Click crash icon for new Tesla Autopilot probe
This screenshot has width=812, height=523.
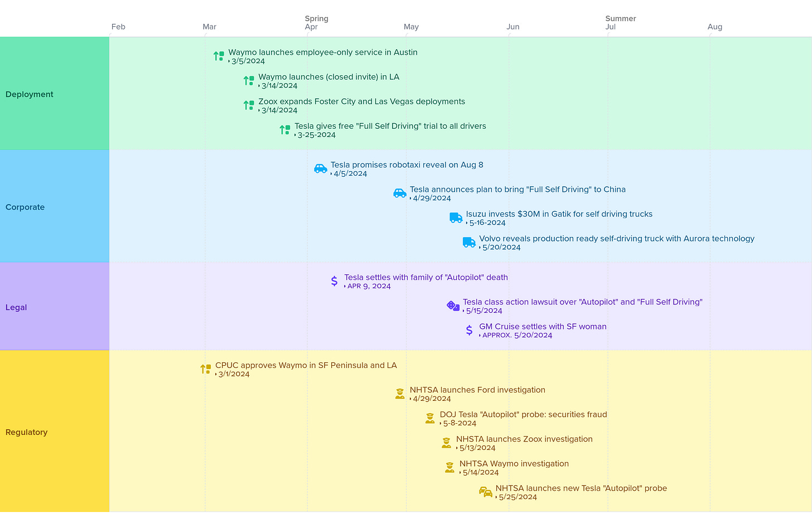(486, 492)
